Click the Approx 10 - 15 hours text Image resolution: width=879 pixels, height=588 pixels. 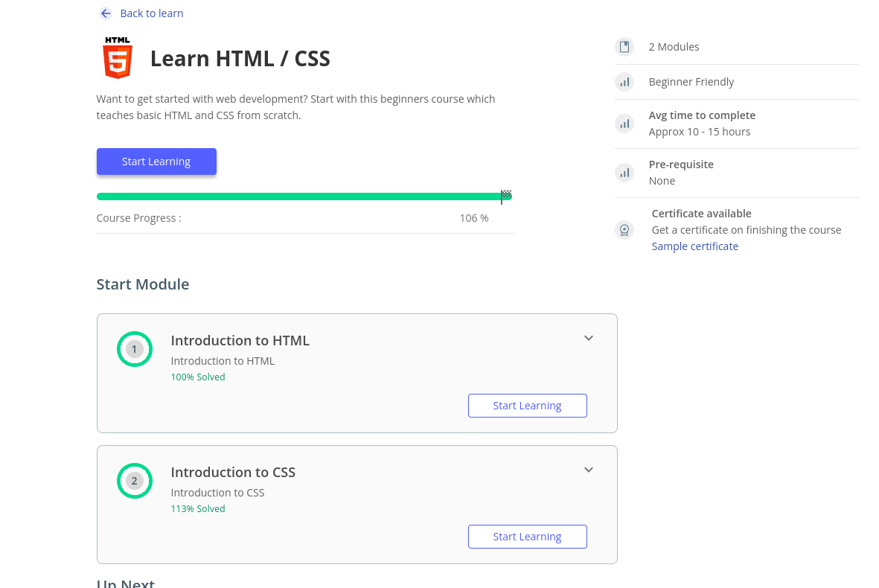point(700,132)
